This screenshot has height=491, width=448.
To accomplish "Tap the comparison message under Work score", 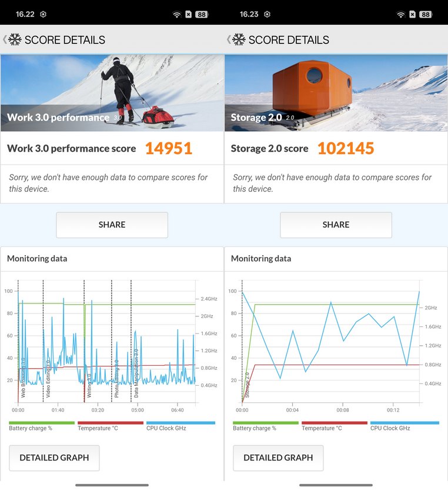I will (108, 183).
